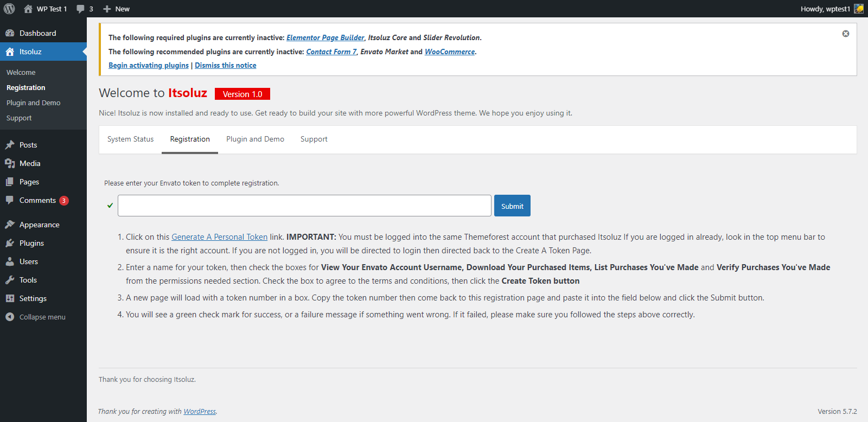Click into the Envato token field

click(304, 206)
